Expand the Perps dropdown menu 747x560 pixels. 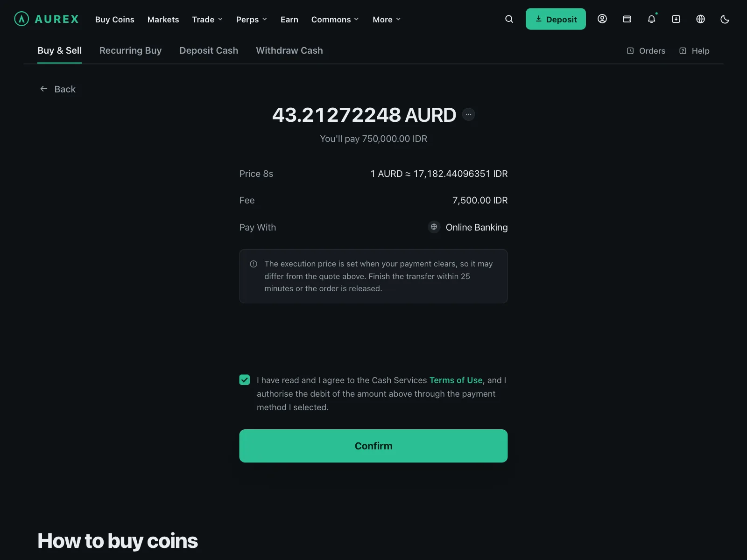(x=252, y=20)
